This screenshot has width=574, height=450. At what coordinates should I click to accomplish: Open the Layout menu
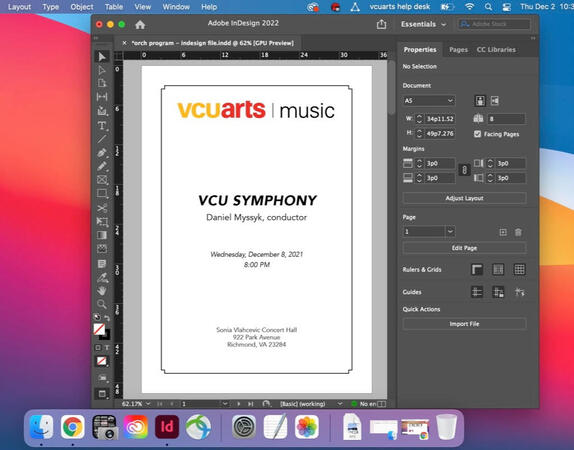pyautogui.click(x=19, y=7)
